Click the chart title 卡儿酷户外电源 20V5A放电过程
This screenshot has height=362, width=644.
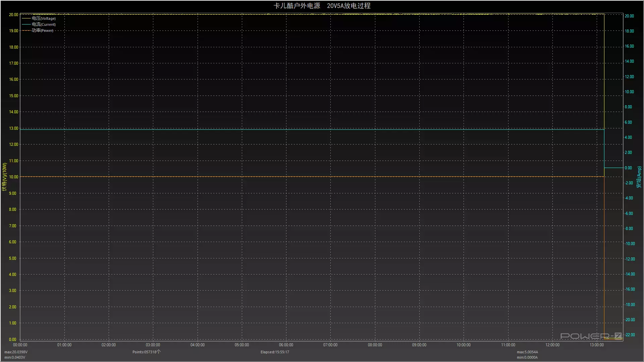pyautogui.click(x=322, y=6)
